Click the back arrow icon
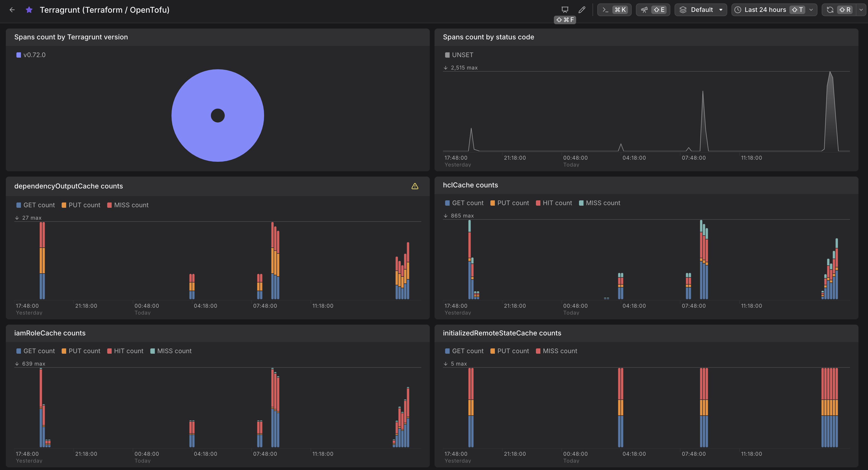 coord(12,10)
